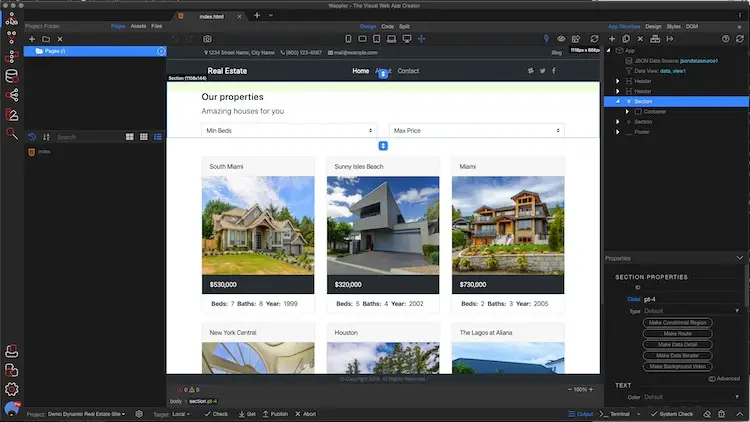Click the trash icon in bottom bar
This screenshot has width=750, height=422.
[x=721, y=414]
